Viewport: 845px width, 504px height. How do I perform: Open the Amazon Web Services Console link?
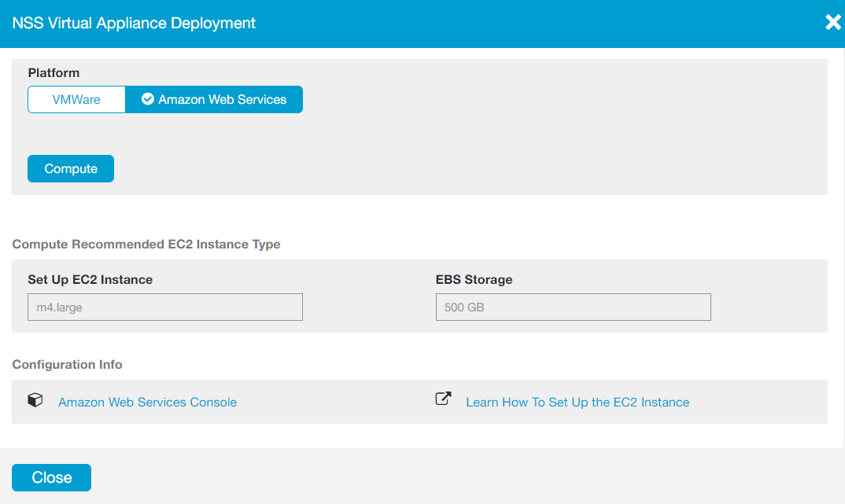point(147,402)
